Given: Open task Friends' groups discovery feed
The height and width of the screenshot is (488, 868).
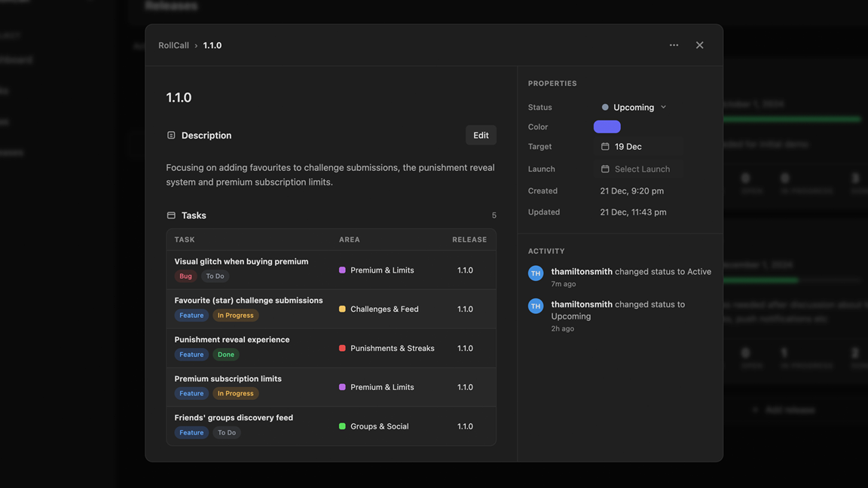Looking at the screenshot, I should (234, 417).
